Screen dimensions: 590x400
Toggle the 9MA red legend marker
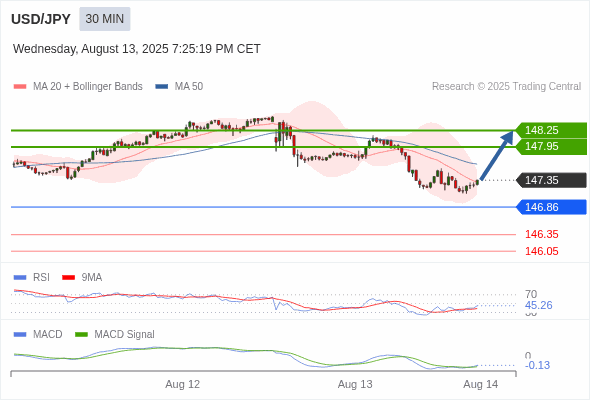tap(68, 278)
